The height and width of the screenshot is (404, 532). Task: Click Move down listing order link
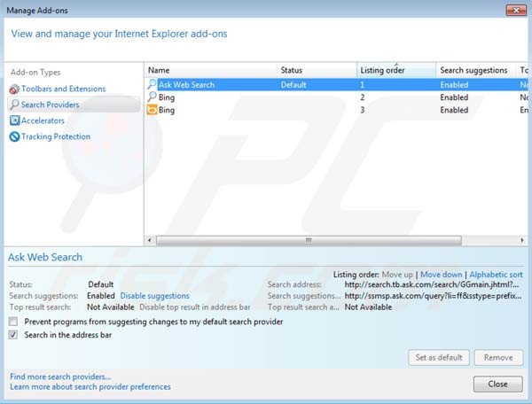point(441,275)
